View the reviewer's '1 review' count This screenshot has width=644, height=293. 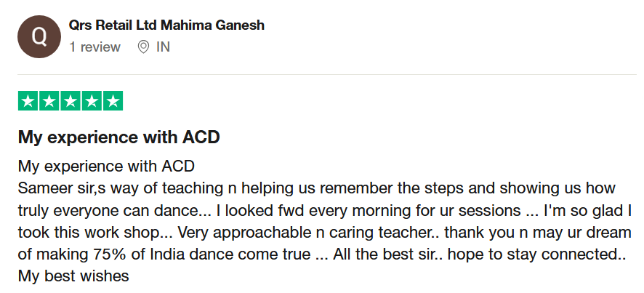pyautogui.click(x=94, y=47)
